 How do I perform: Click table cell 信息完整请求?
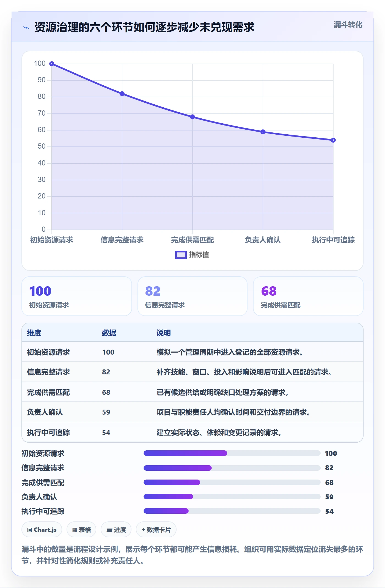[48, 372]
